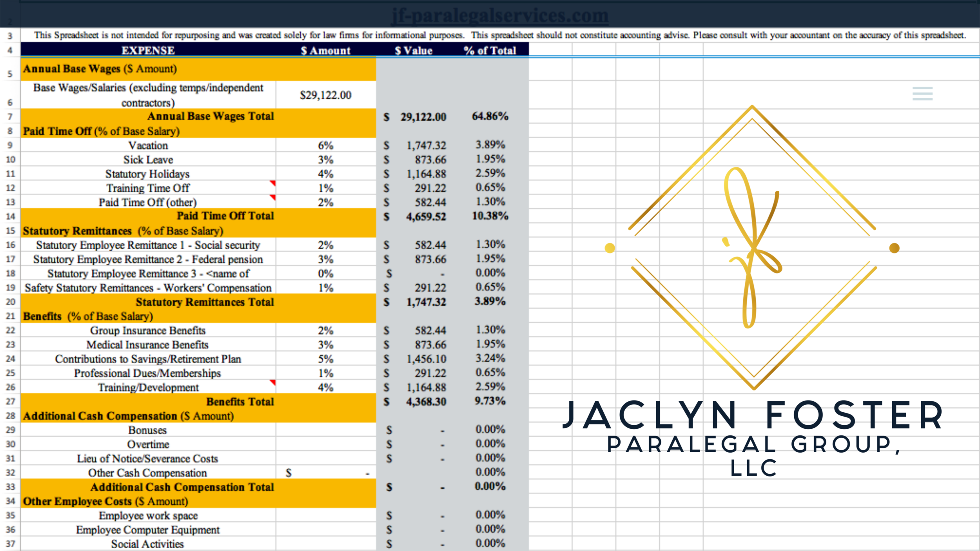Select the Paid Time Off (other) label cell
This screenshot has height=551, width=980.
pos(148,202)
